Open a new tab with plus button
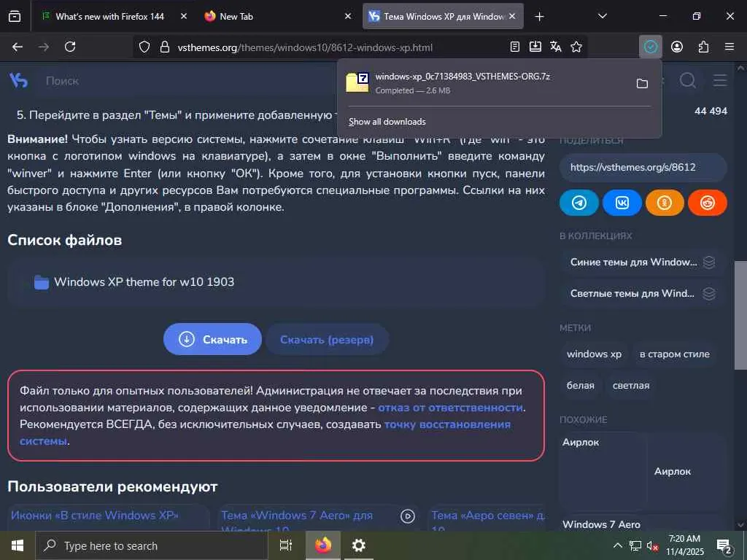Screen dimensions: 747x560 click(x=539, y=17)
